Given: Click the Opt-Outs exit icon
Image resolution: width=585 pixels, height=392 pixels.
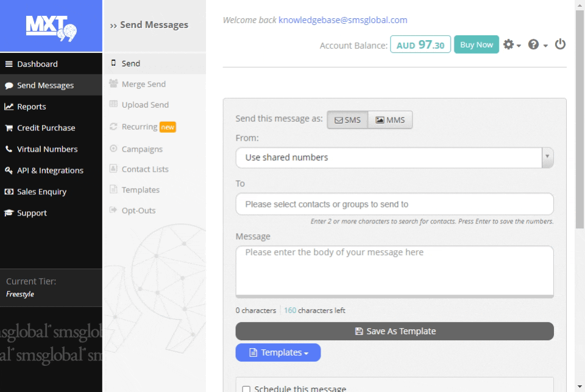Looking at the screenshot, I should tap(113, 211).
